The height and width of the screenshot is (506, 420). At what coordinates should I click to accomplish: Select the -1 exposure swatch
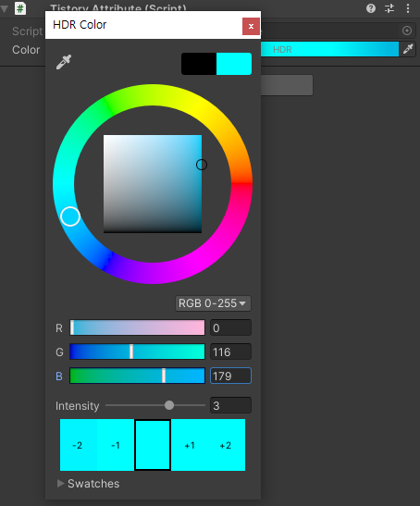(116, 445)
